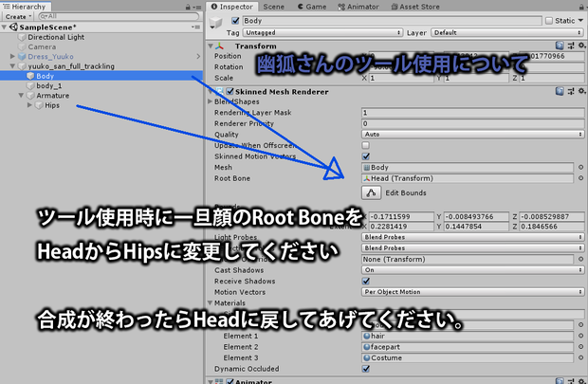Open the Layer Default dropdown

(x=507, y=32)
